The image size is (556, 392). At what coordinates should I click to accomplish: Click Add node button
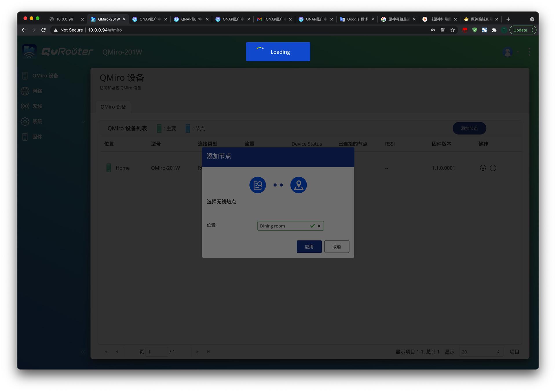click(469, 128)
